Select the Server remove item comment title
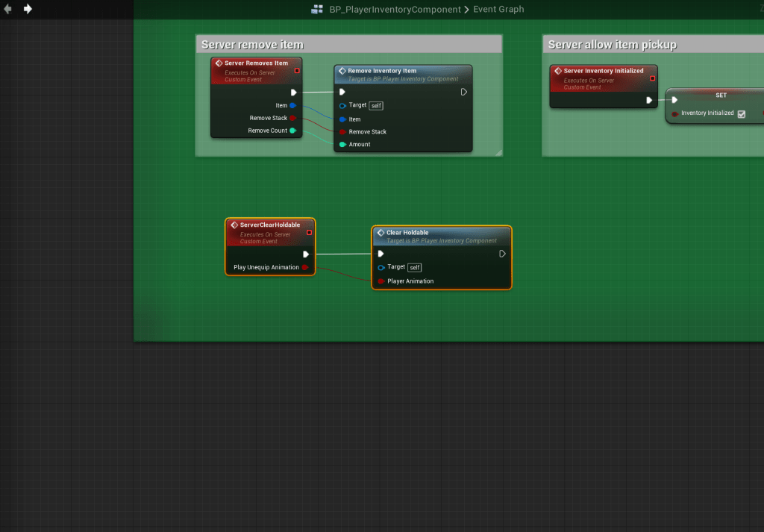This screenshot has width=764, height=532. click(252, 45)
